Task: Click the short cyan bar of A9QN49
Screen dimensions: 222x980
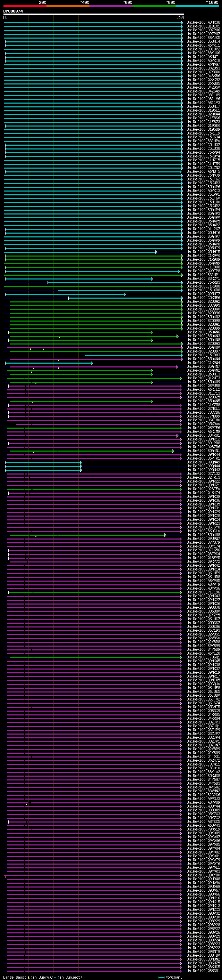Action: (x=44, y=462)
